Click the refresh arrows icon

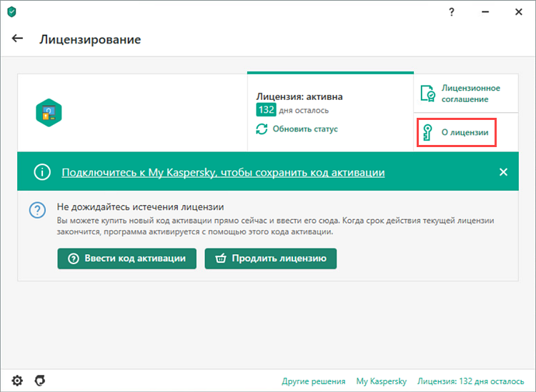pyautogui.click(x=262, y=129)
